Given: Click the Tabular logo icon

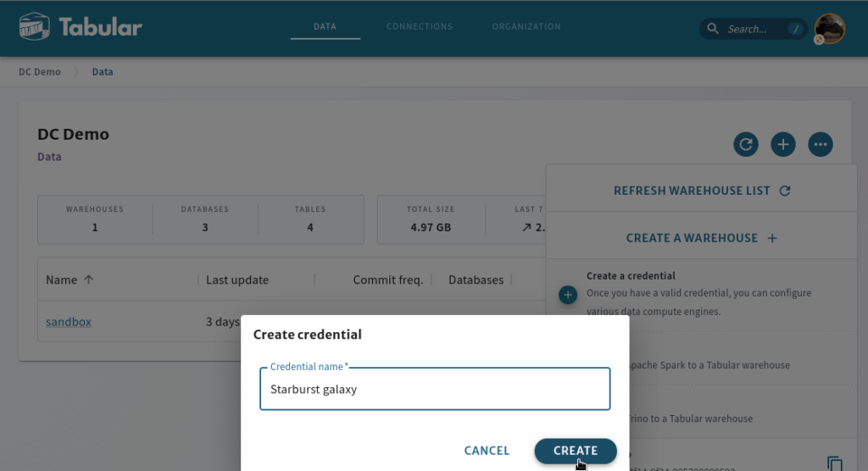Looking at the screenshot, I should tap(34, 26).
